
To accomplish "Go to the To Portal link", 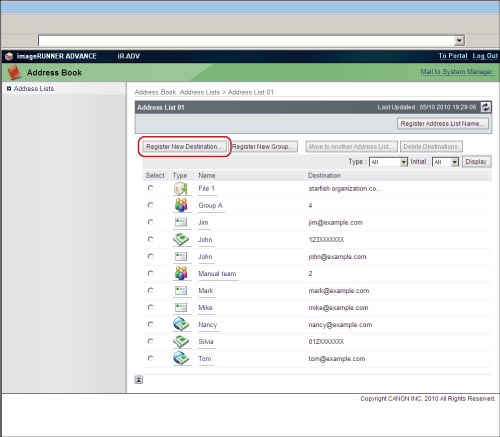I will [453, 56].
